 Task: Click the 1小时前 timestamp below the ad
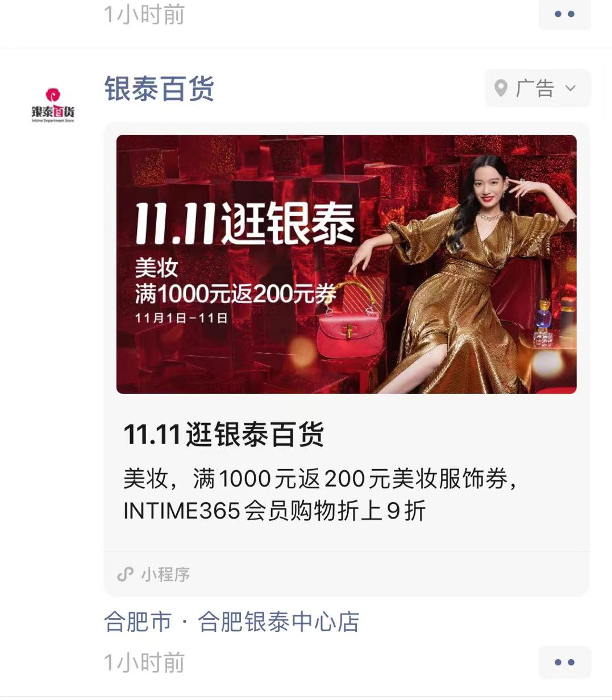pyautogui.click(x=144, y=663)
